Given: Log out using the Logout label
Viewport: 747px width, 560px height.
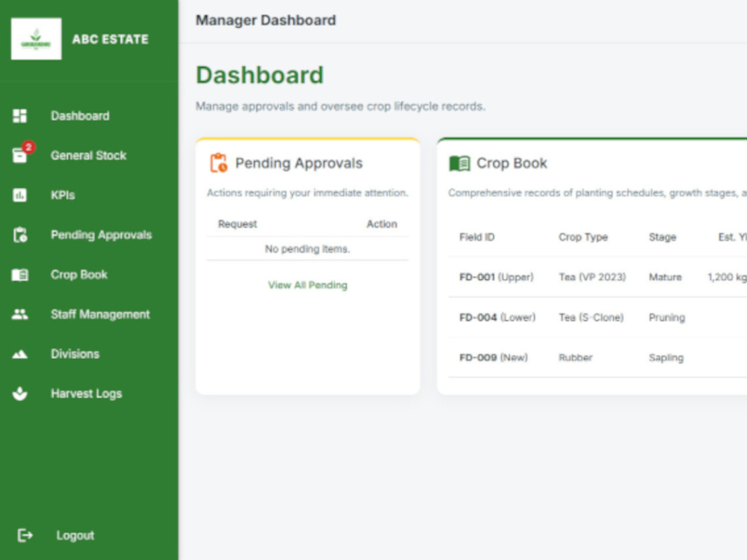Looking at the screenshot, I should (75, 535).
